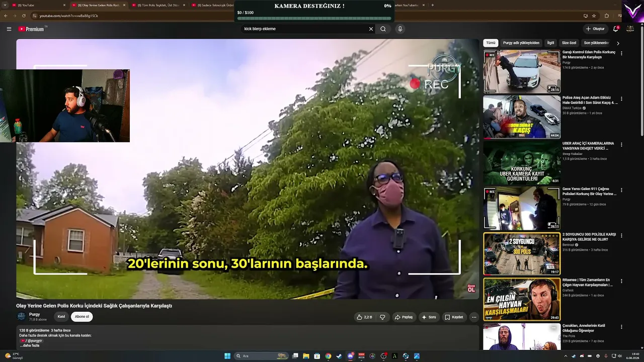644x362 pixels.
Task: Open options for 'Polise Ateş Açan Adam' video
Action: coord(621,99)
